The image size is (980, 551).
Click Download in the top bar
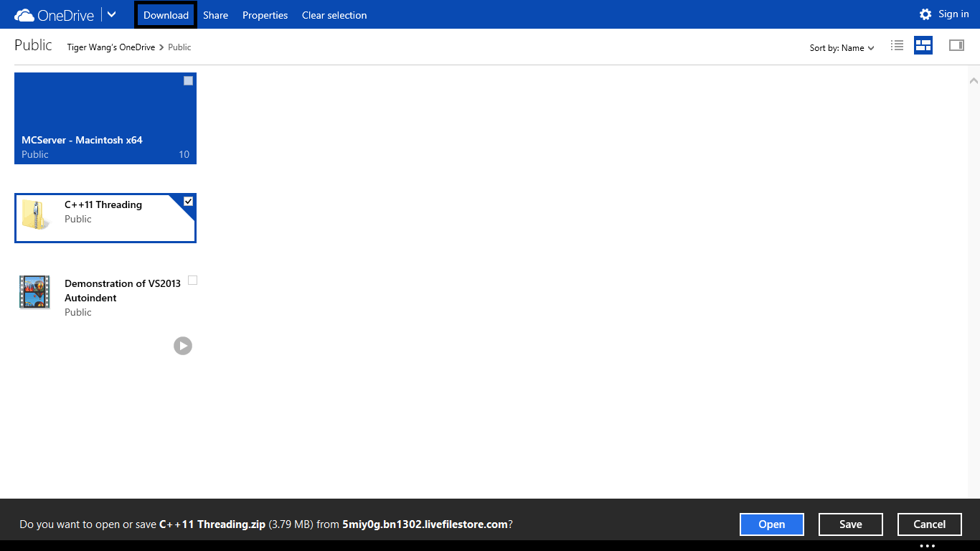pyautogui.click(x=166, y=15)
